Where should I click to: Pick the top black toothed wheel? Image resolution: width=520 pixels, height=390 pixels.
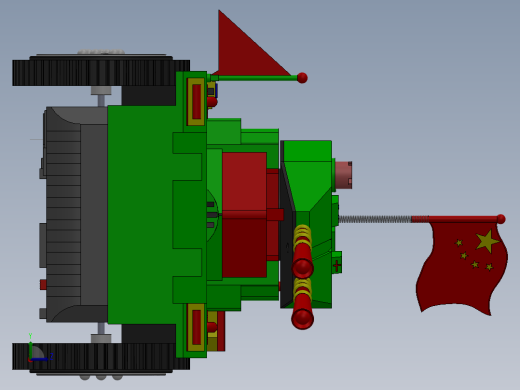point(101,72)
